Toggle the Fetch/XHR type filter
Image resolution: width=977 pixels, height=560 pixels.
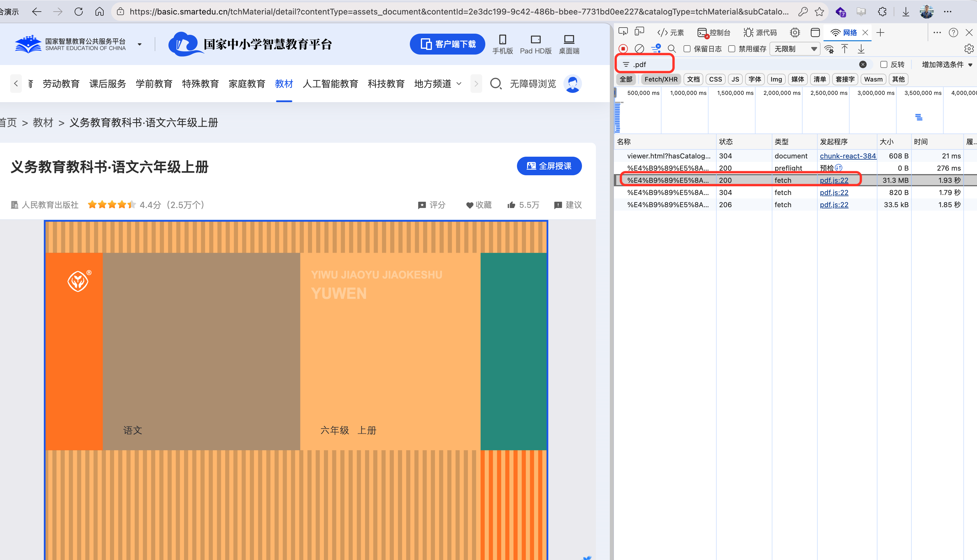(661, 79)
